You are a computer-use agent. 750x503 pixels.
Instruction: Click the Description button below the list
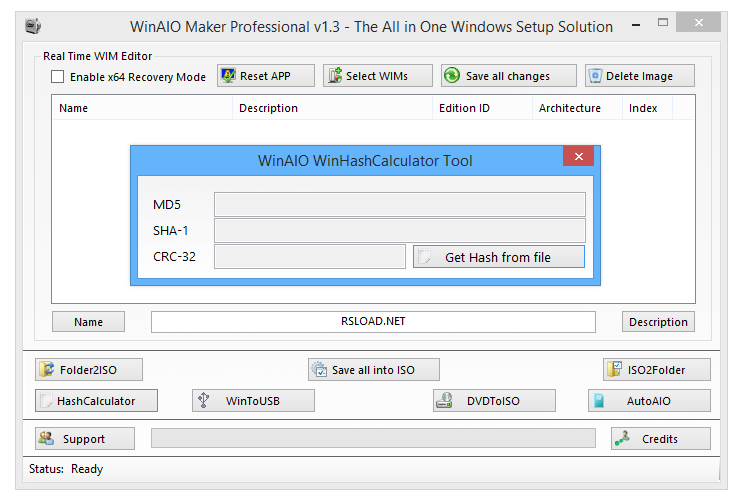click(x=658, y=322)
